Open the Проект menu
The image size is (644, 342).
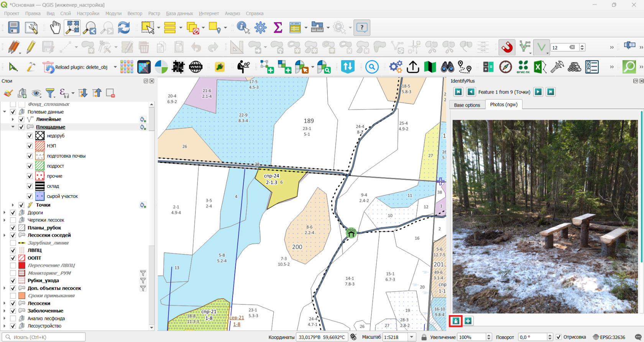click(11, 13)
